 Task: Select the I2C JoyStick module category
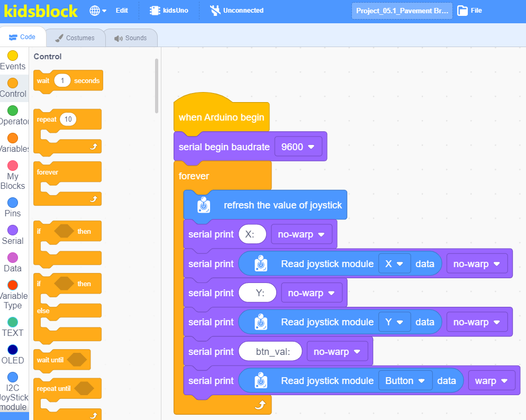pos(13,391)
